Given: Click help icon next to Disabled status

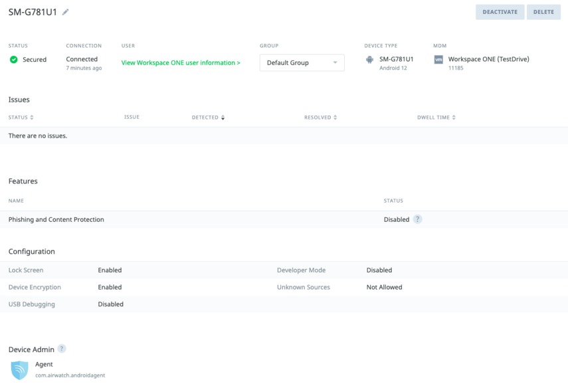Looking at the screenshot, I should coord(417,219).
